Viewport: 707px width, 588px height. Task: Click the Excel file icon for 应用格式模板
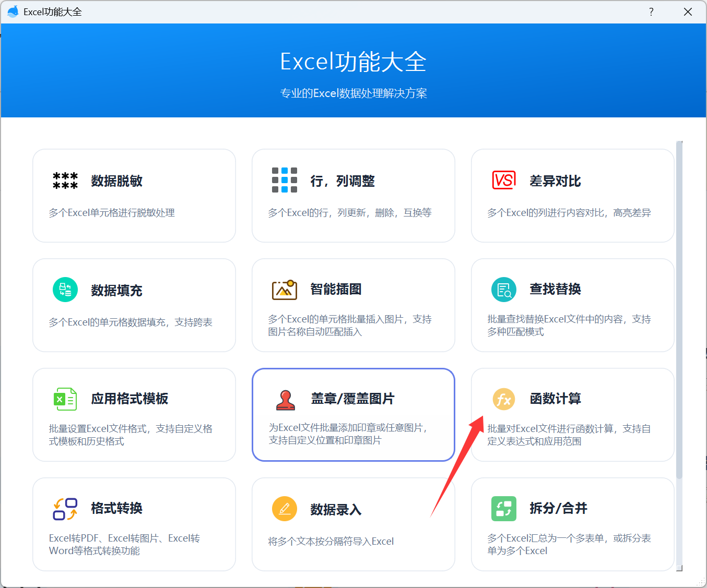click(x=65, y=399)
